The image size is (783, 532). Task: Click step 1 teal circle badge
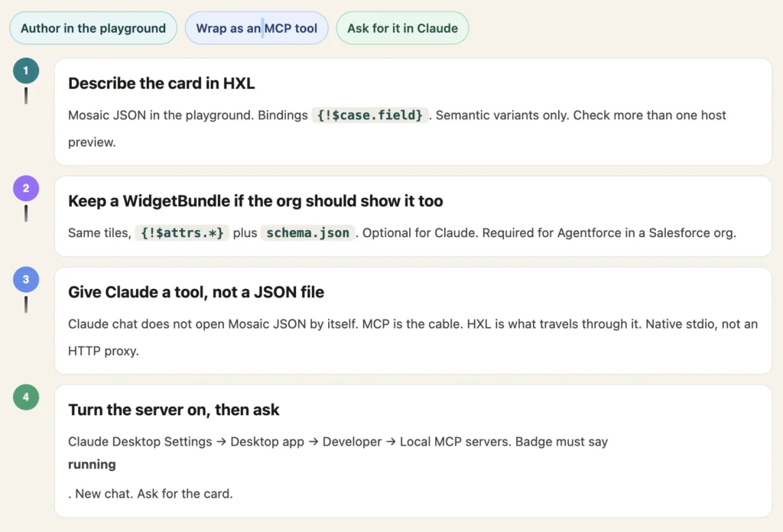tap(26, 71)
